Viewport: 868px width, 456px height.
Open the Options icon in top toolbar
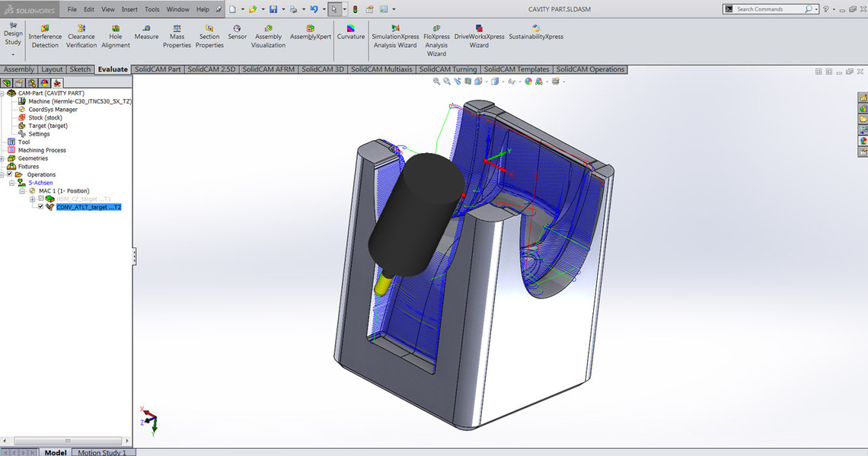pyautogui.click(x=384, y=9)
